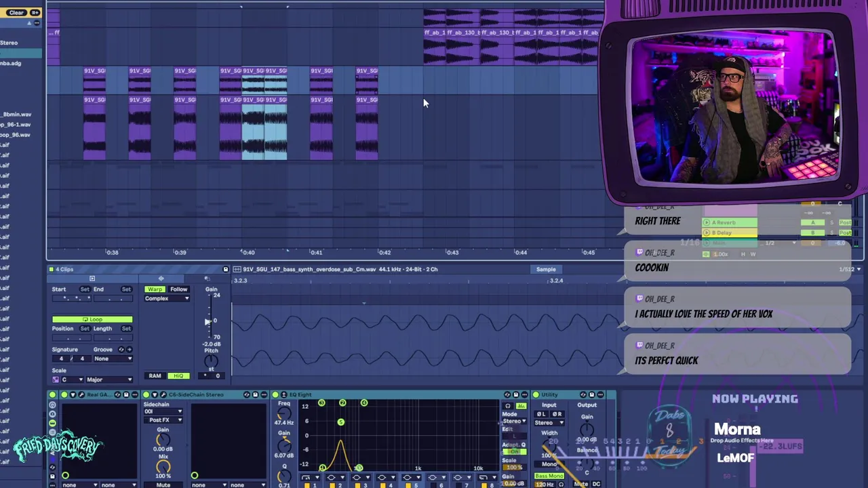
Task: Toggle Adaptive Q On button
Action: coord(513,451)
